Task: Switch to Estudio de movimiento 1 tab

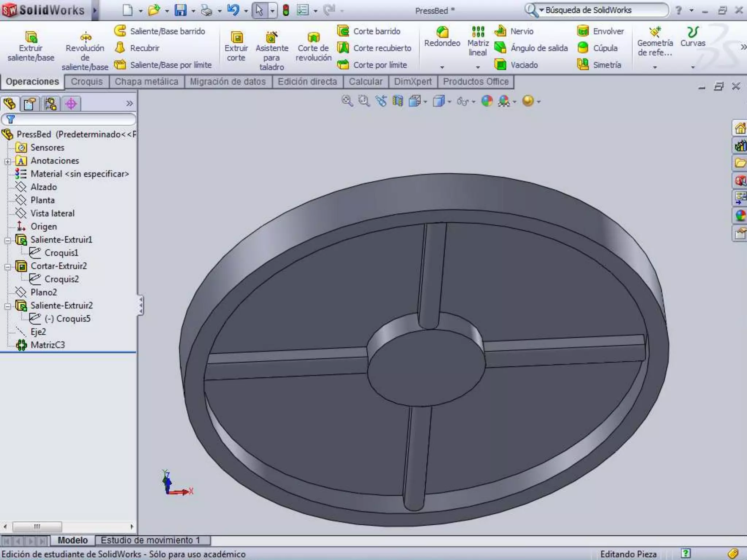Action: click(150, 540)
